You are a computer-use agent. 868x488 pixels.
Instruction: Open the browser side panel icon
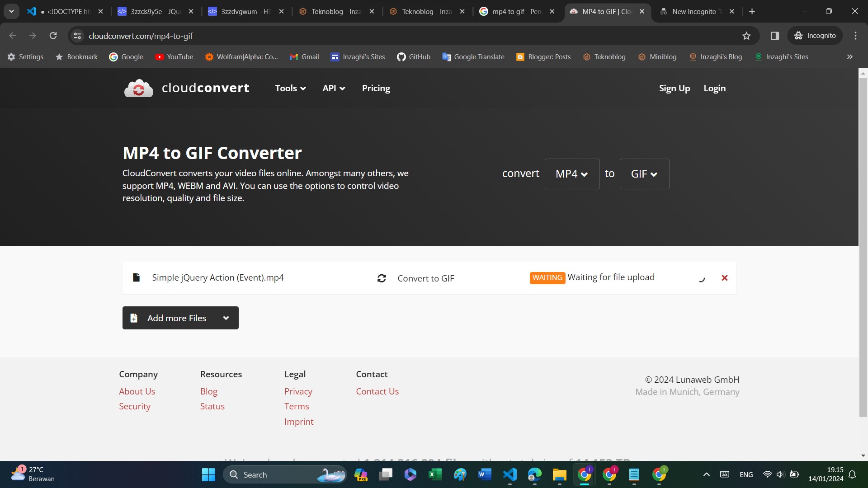point(775,36)
